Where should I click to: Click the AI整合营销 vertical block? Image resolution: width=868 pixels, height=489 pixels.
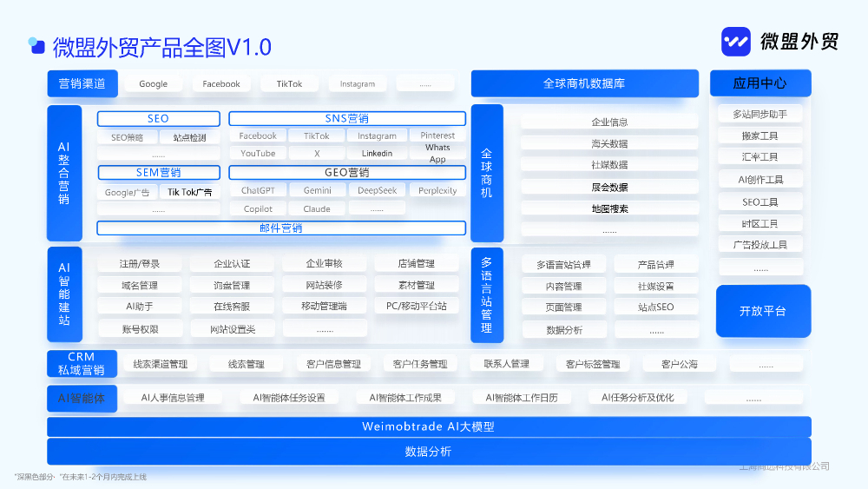point(64,173)
